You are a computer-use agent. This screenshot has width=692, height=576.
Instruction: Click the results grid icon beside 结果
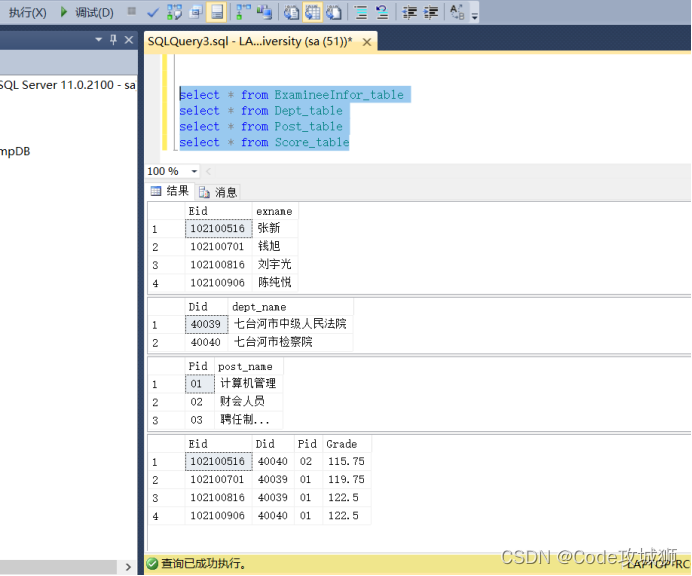(156, 191)
